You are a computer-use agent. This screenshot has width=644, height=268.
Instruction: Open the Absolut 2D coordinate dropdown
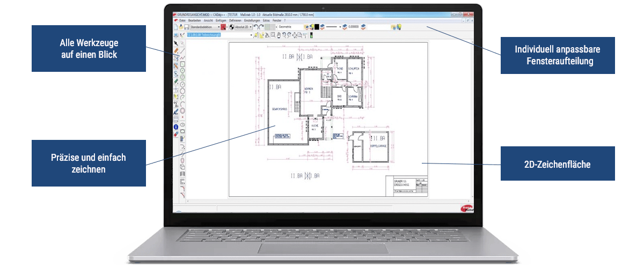[243, 27]
